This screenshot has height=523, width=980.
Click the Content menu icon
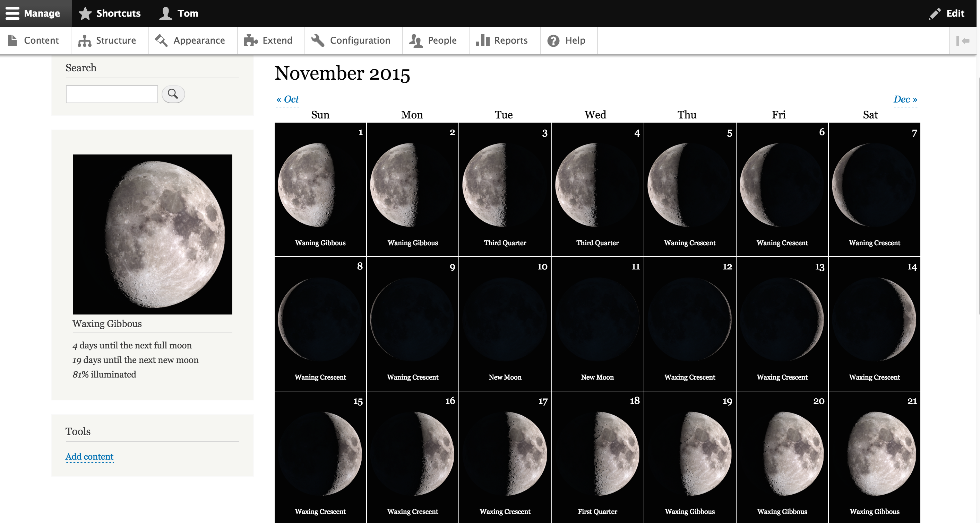click(12, 40)
